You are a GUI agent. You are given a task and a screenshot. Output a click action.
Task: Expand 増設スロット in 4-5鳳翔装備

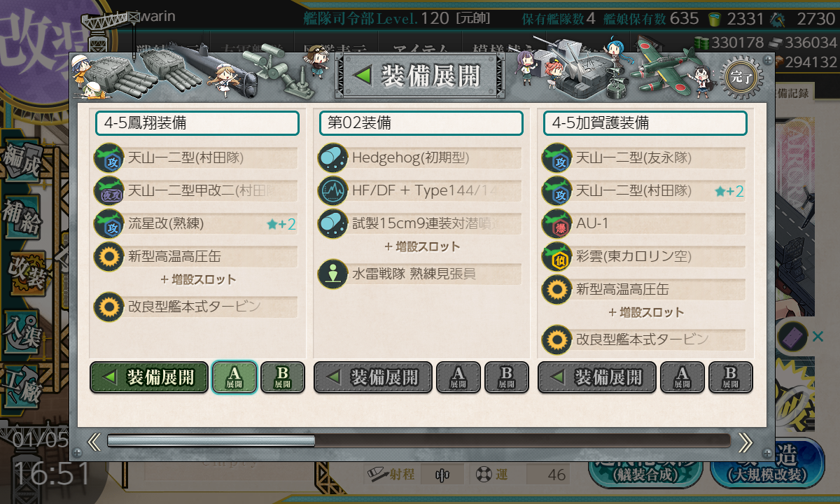[198, 279]
